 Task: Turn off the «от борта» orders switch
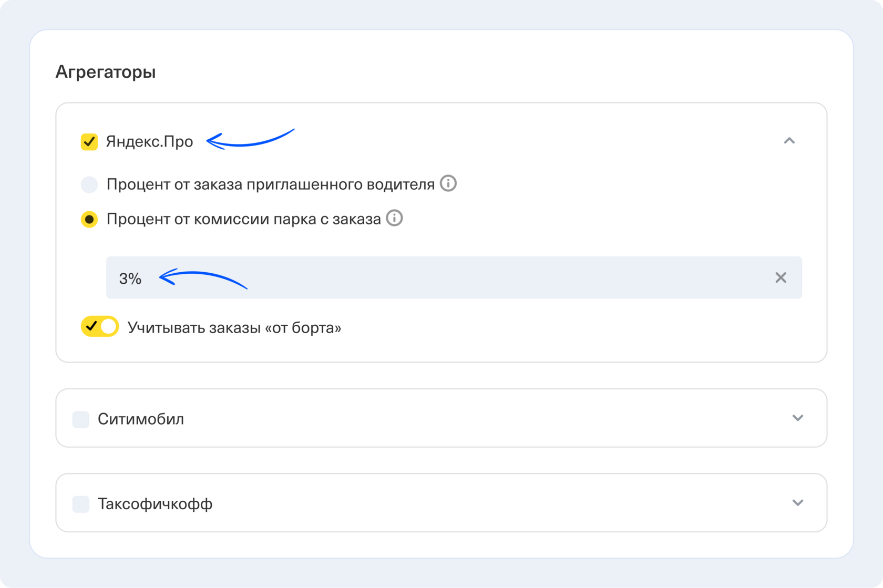coord(100,326)
